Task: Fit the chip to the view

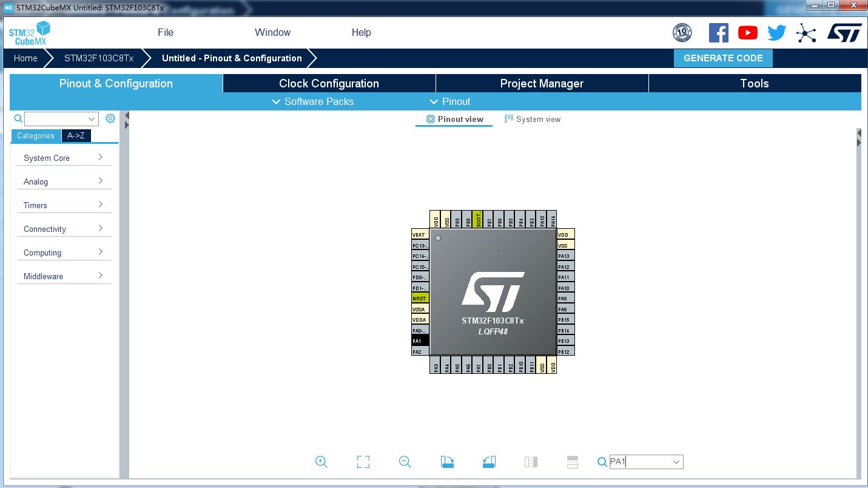Action: pyautogui.click(x=363, y=462)
